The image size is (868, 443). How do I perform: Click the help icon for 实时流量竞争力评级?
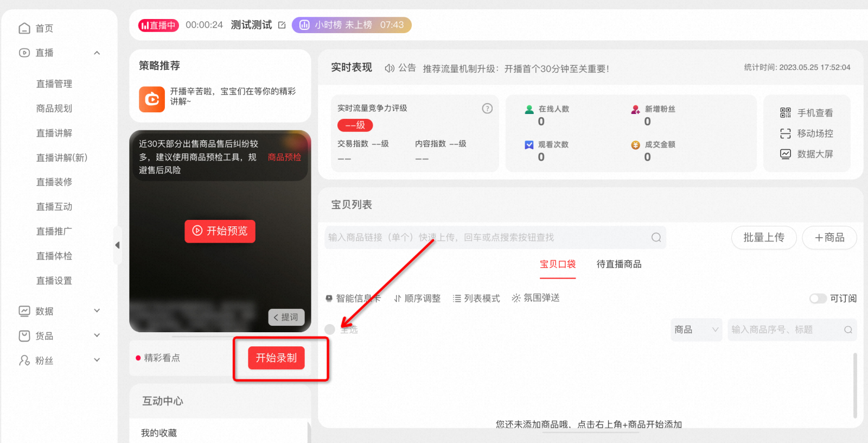tap(487, 109)
